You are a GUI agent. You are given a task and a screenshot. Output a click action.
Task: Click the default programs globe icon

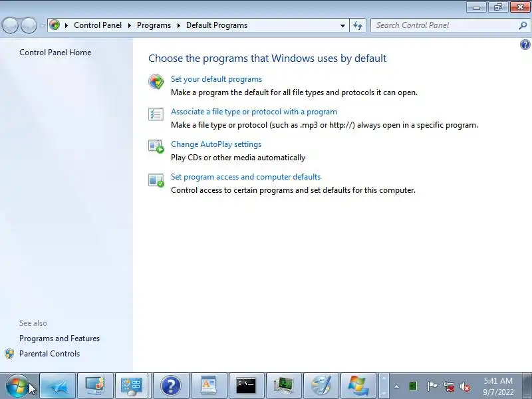pyautogui.click(x=156, y=81)
